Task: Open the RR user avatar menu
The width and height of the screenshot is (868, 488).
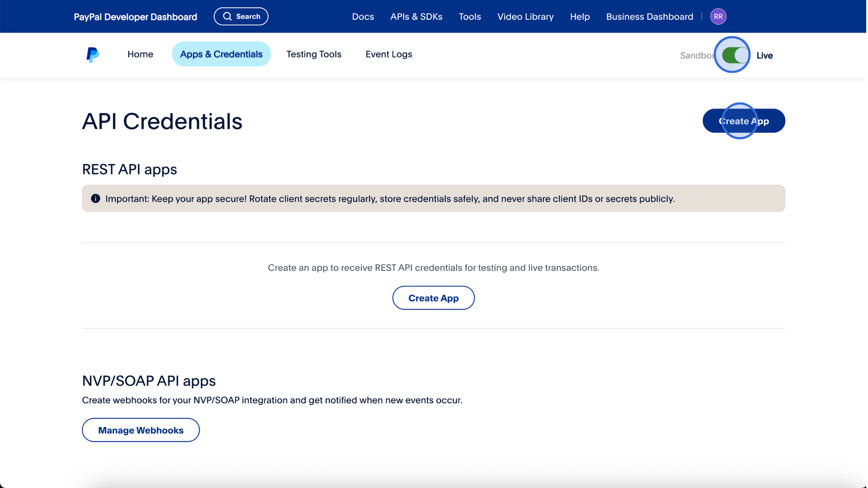Action: click(x=718, y=17)
